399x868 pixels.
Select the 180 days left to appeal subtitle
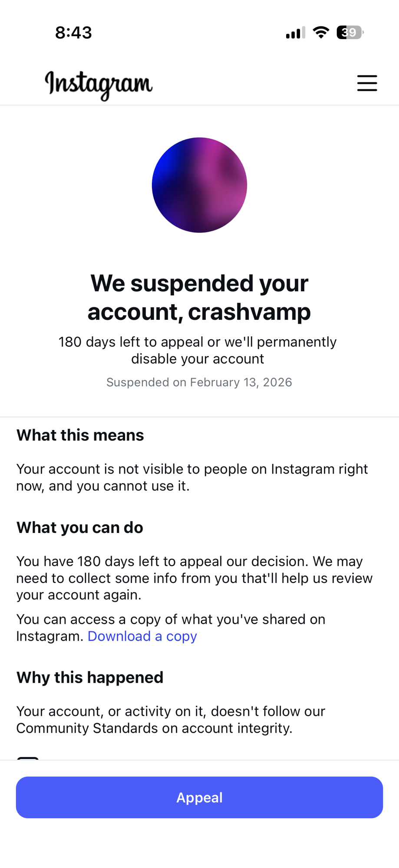coord(198,350)
